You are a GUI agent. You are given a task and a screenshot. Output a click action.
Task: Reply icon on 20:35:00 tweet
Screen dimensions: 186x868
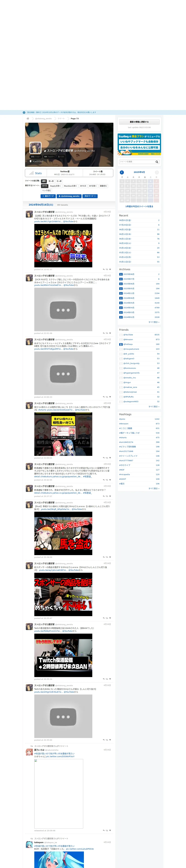click(x=104, y=740)
